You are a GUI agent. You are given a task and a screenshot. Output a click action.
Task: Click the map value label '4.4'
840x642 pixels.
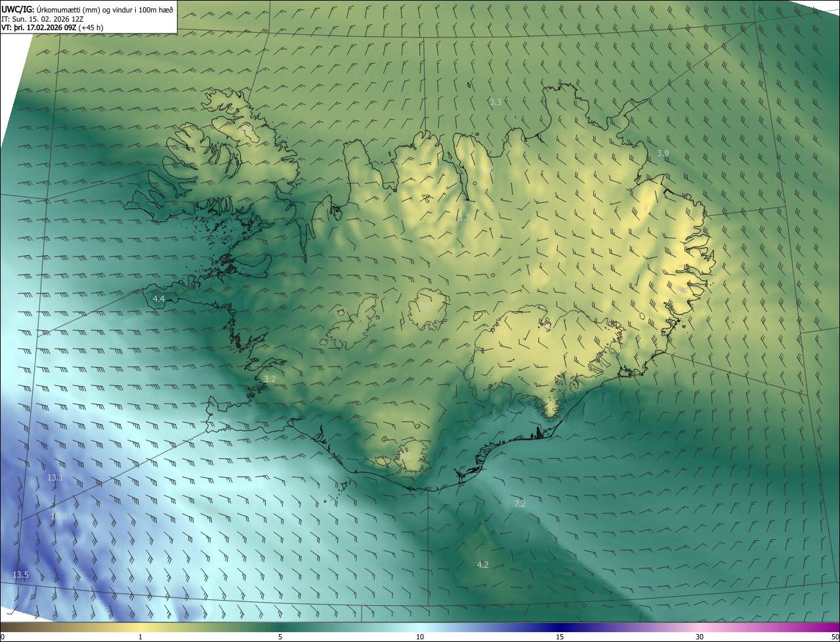pos(158,299)
